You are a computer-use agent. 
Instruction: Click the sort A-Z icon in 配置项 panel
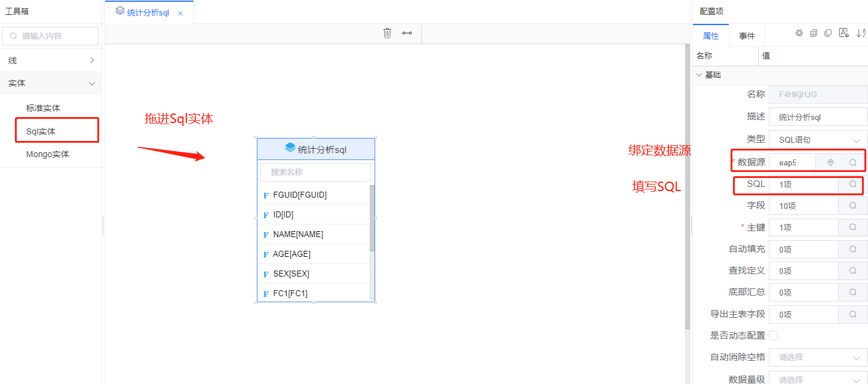[x=861, y=33]
